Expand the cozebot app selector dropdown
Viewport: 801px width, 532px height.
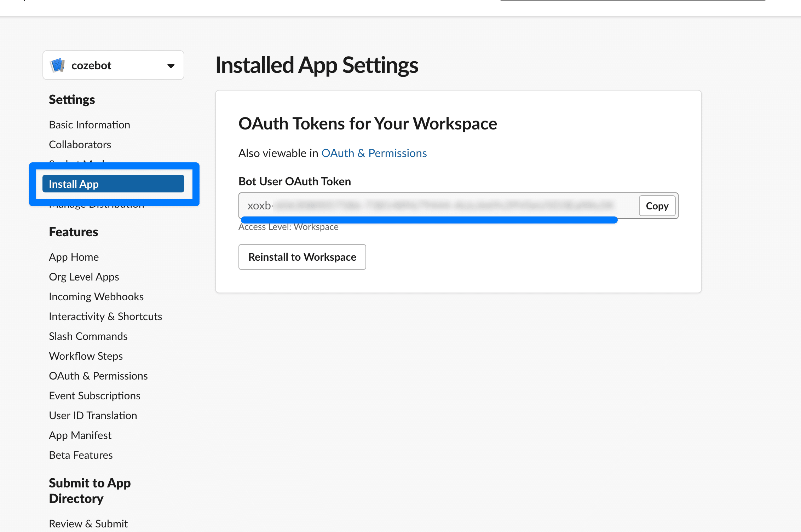(171, 66)
